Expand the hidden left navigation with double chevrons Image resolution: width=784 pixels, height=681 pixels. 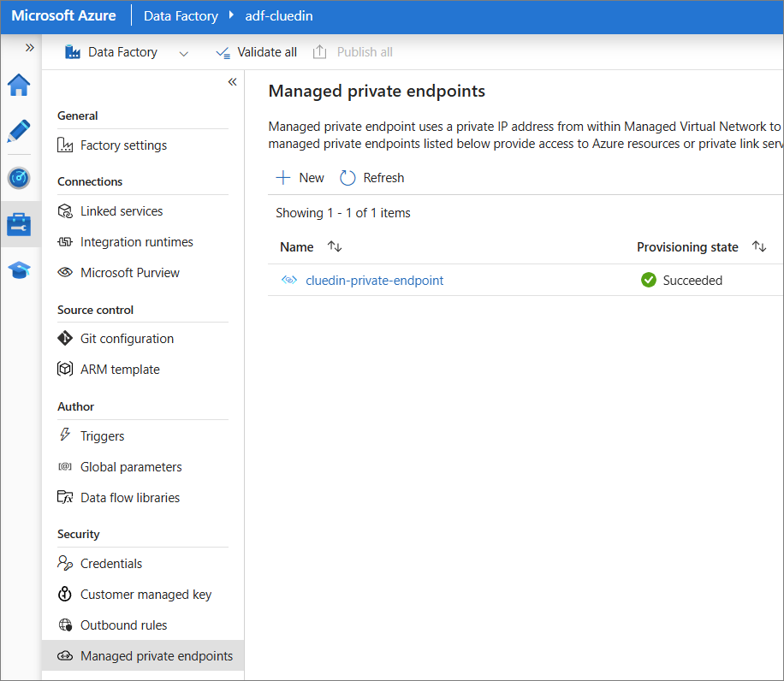(30, 48)
